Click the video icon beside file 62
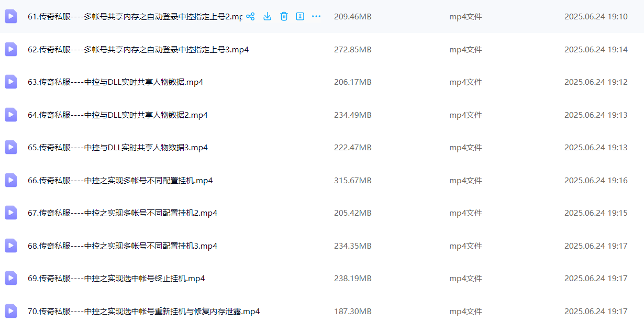 [x=11, y=49]
